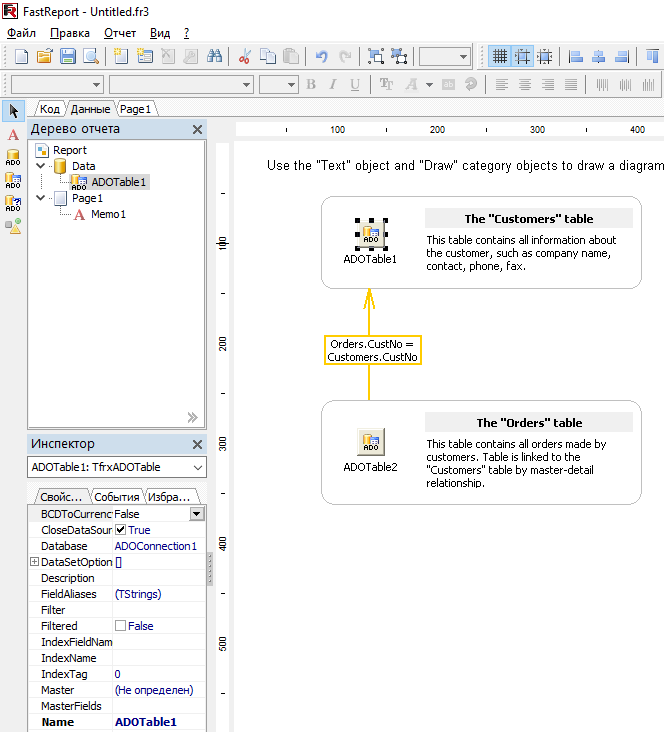
Task: Toggle the Show grid toolbar button
Action: 499,57
